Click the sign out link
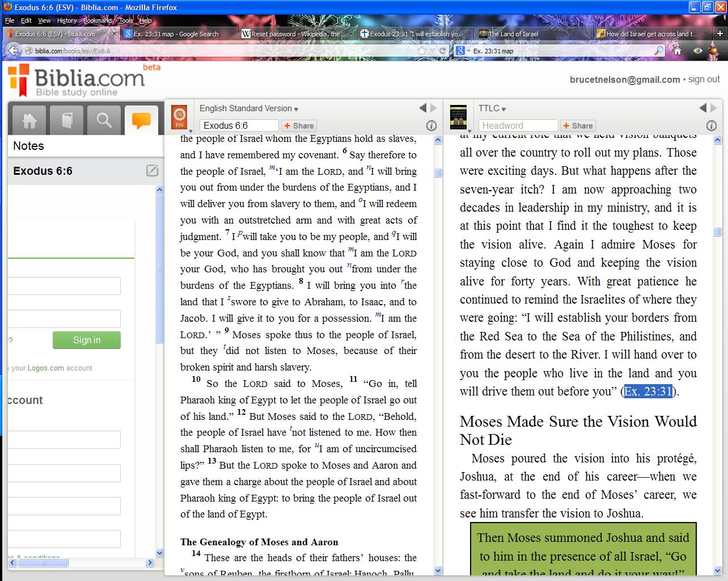This screenshot has height=581, width=728. click(704, 79)
